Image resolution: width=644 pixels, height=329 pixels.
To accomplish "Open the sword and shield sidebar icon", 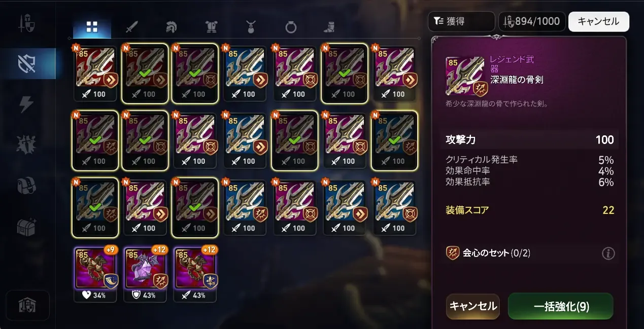I will coord(27,23).
